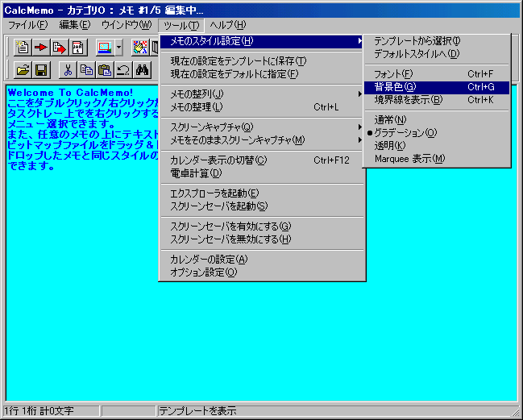Toggle 境界線を表示(B) border display

click(x=437, y=100)
